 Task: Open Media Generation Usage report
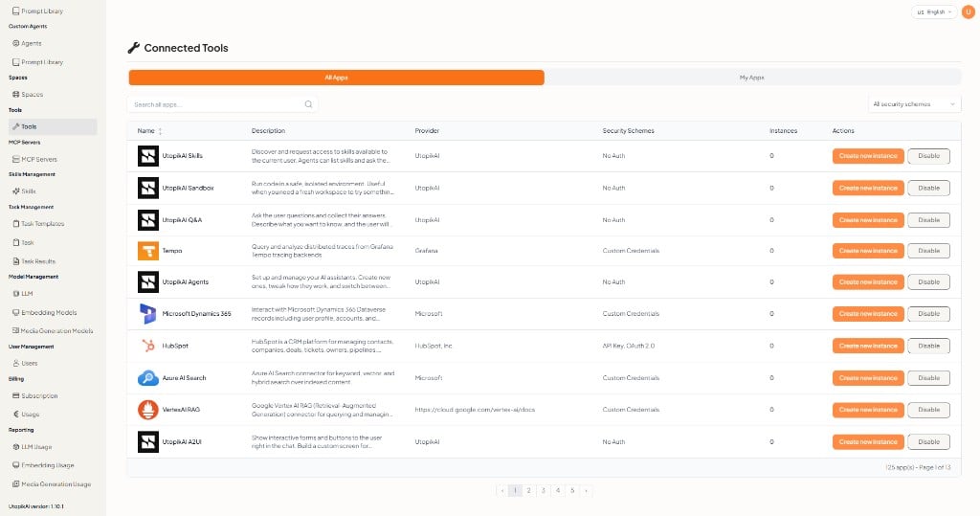[x=53, y=484]
